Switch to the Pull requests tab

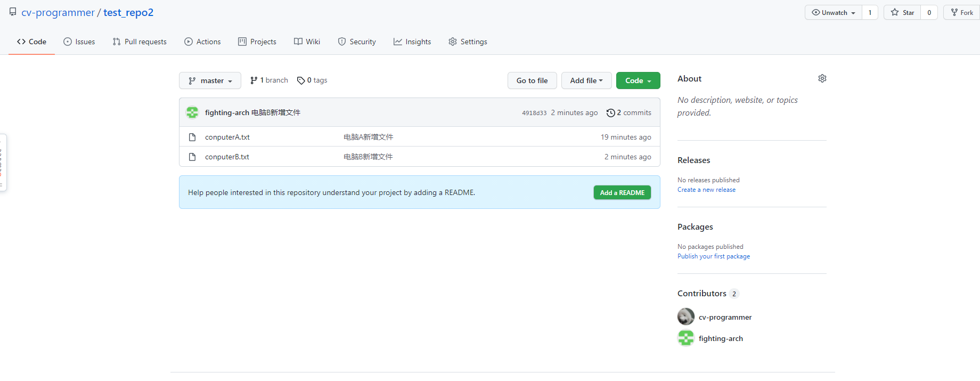tap(140, 42)
